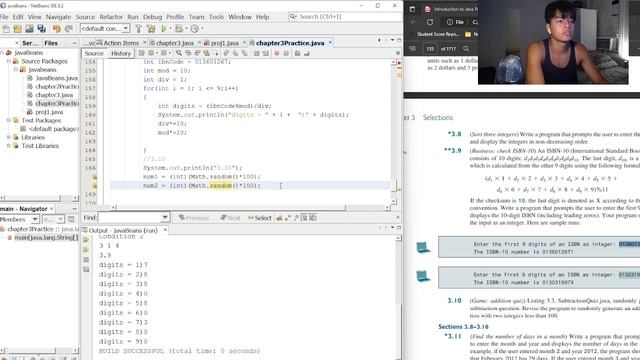Screen dimensions: 640x360
Task: Collapse the Source Packages node
Action: pos(9,61)
